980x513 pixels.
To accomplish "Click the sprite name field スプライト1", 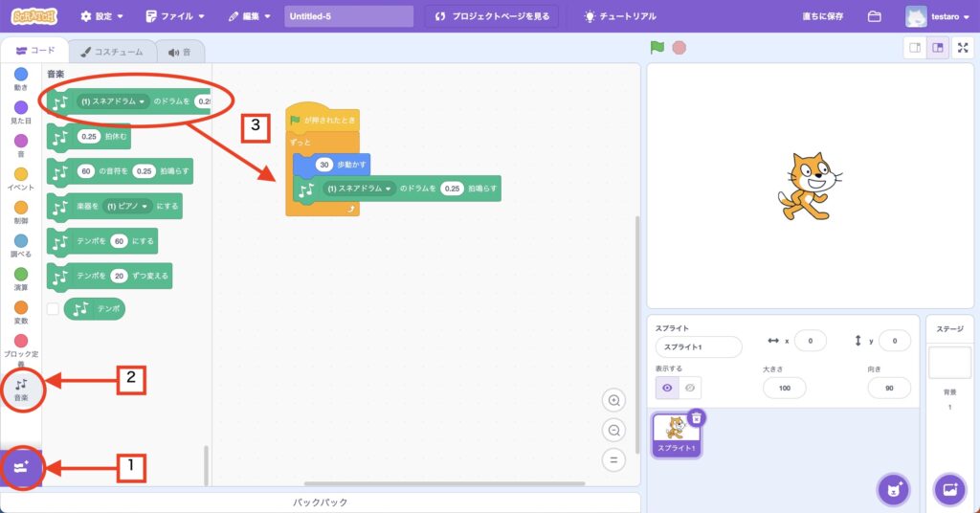I will pos(699,346).
